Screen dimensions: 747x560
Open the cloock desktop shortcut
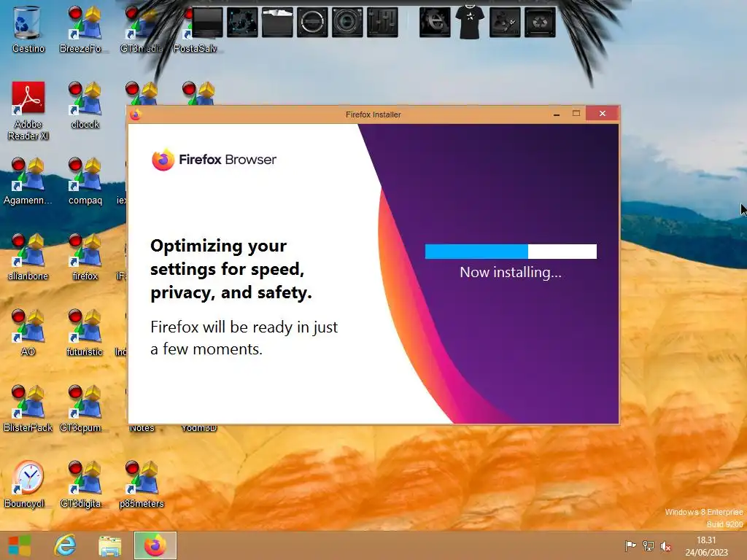click(x=85, y=106)
